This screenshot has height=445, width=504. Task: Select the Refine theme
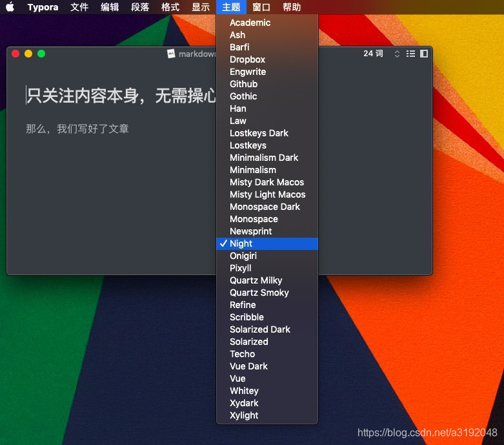pyautogui.click(x=267, y=305)
